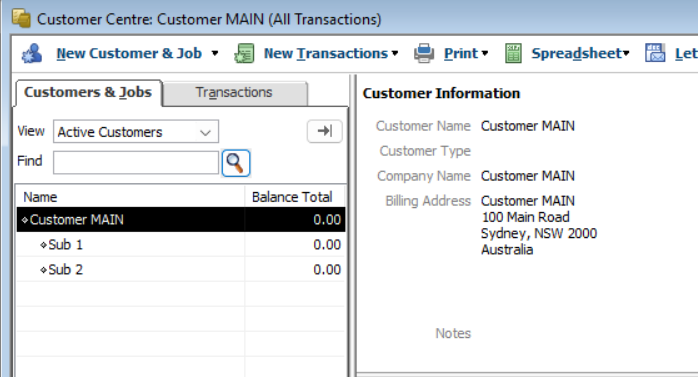Click the 100 Main Road address line

(x=526, y=217)
